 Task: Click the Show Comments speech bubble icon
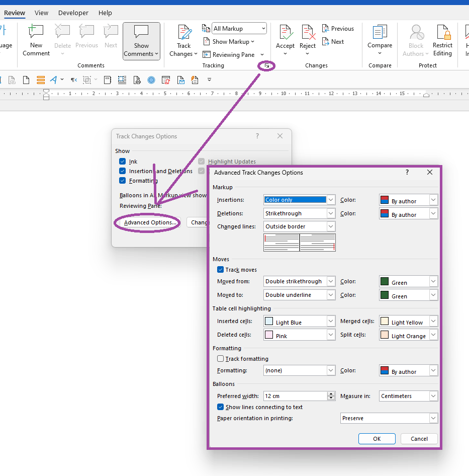click(x=141, y=31)
